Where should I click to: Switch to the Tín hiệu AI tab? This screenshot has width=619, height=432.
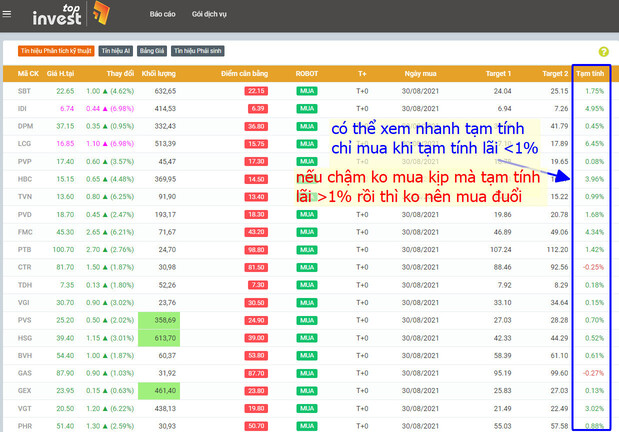(x=116, y=50)
